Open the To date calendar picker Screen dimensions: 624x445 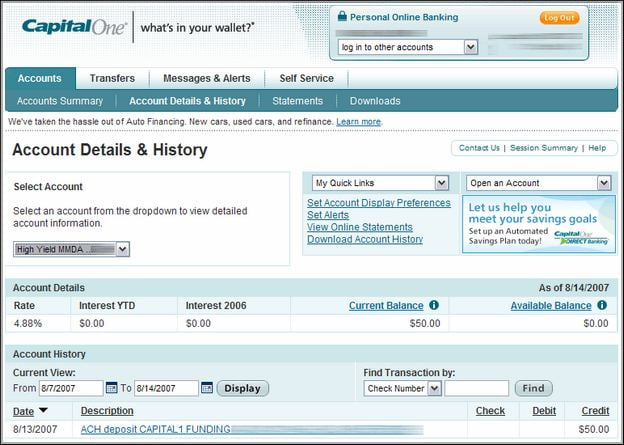(x=207, y=388)
